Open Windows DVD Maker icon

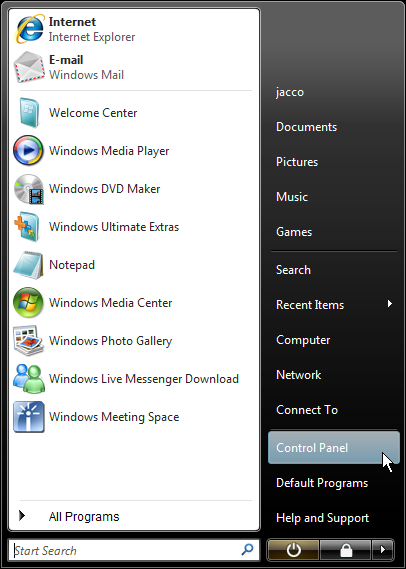pos(29,189)
